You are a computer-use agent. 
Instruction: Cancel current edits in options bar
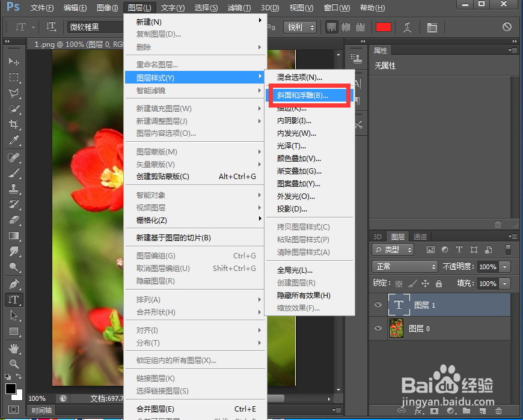tap(507, 26)
